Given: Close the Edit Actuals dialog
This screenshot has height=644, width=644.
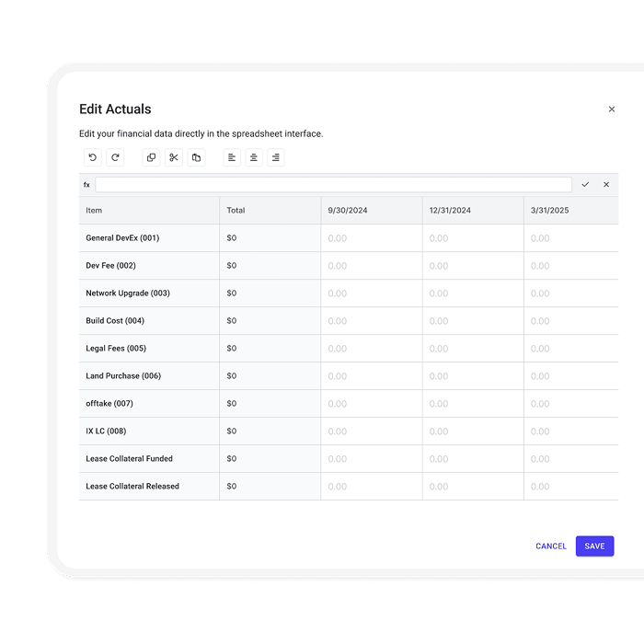Looking at the screenshot, I should [x=612, y=109].
